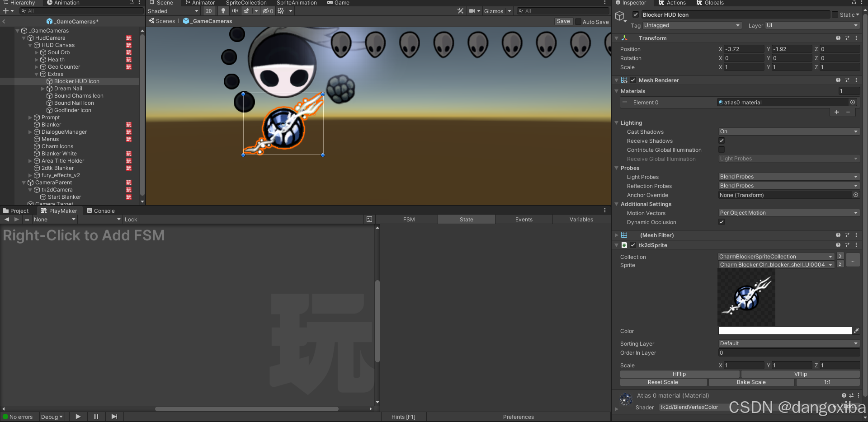Image resolution: width=868 pixels, height=422 pixels.
Task: Disable the tk2dSprite component checkbox
Action: [x=633, y=245]
